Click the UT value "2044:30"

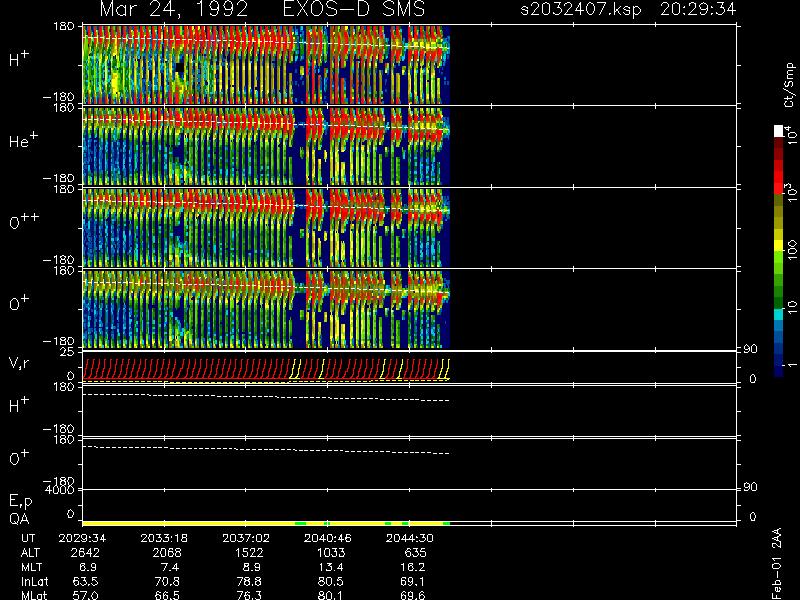(409, 538)
